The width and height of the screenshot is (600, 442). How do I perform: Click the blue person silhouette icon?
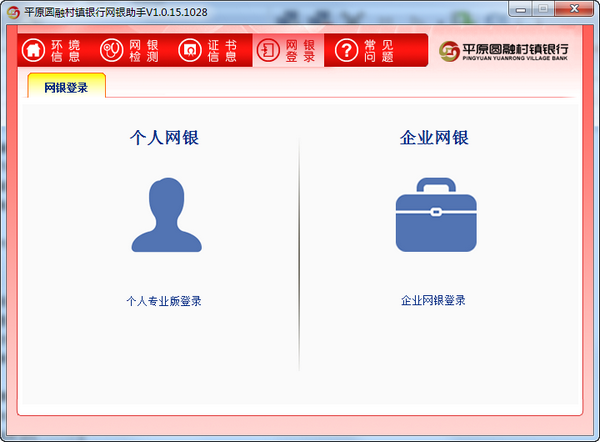tap(166, 215)
